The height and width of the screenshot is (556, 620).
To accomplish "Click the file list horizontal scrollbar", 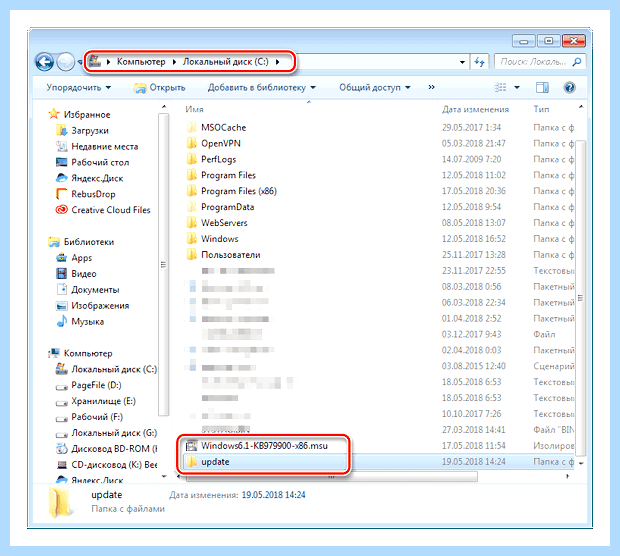I will [x=331, y=477].
